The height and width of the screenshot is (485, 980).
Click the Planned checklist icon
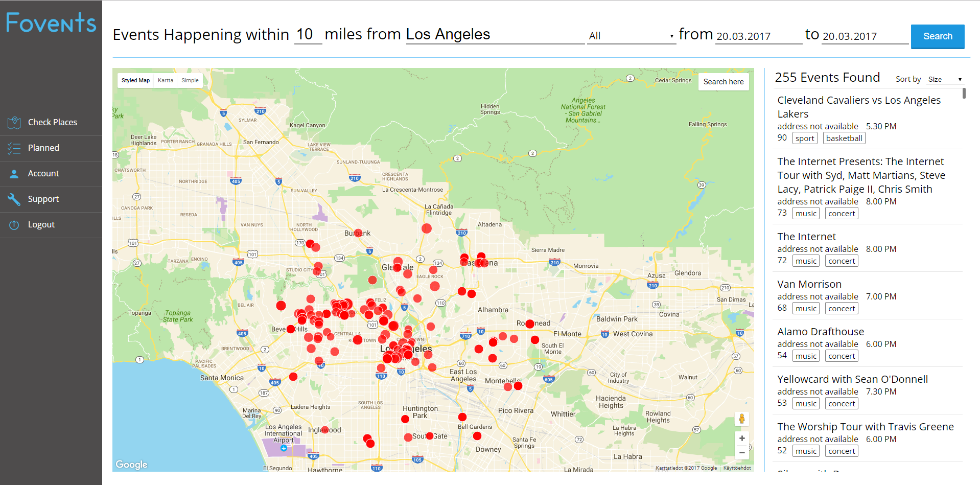pos(14,148)
